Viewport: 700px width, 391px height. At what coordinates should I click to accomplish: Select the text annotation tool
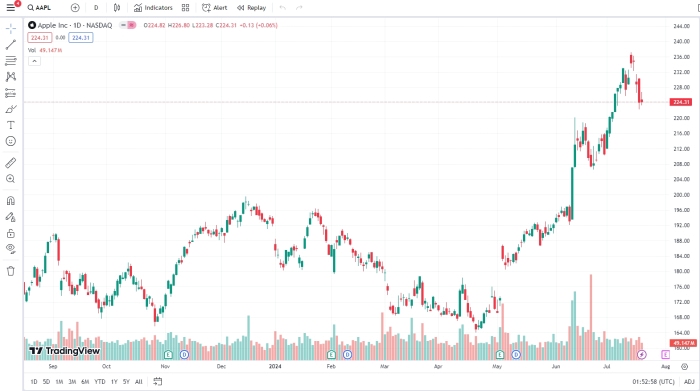coord(11,125)
